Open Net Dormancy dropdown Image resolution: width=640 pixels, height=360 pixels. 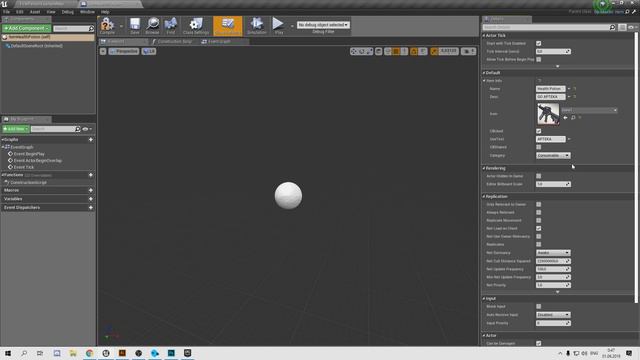(553, 253)
